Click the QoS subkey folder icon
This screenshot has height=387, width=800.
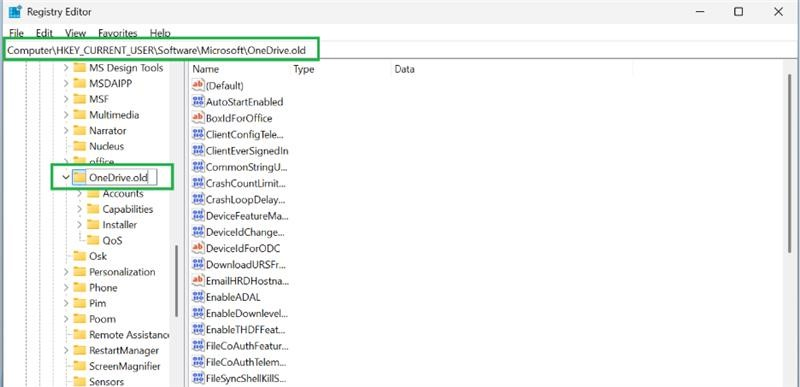coord(93,240)
